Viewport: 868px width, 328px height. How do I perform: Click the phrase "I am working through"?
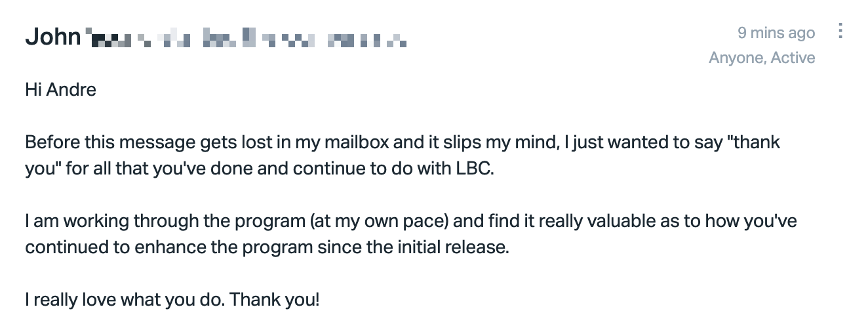77,220
